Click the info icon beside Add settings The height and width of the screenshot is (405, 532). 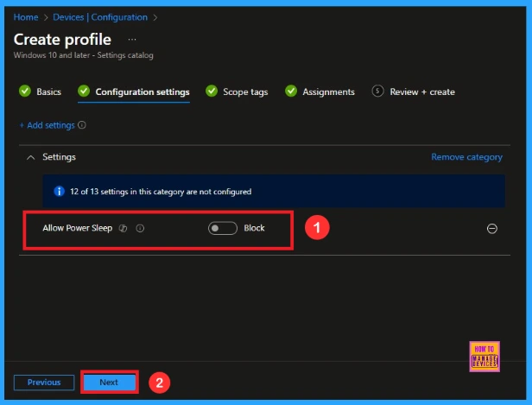(82, 125)
